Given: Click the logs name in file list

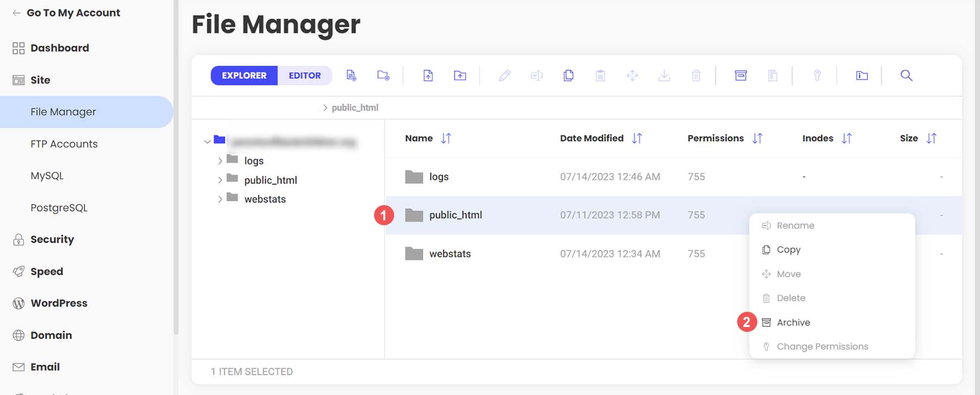Looking at the screenshot, I should [439, 177].
